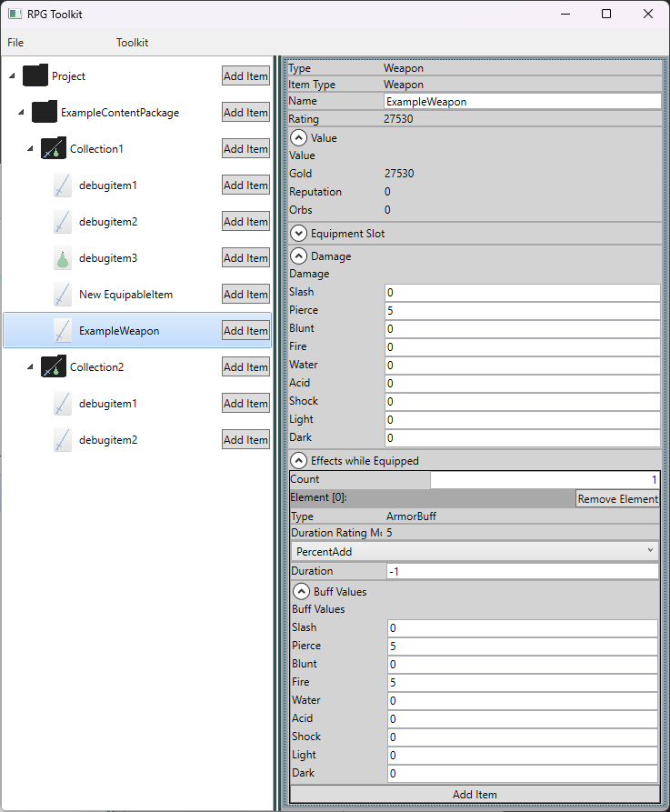
Task: Collapse the Buff Values section
Action: click(301, 591)
